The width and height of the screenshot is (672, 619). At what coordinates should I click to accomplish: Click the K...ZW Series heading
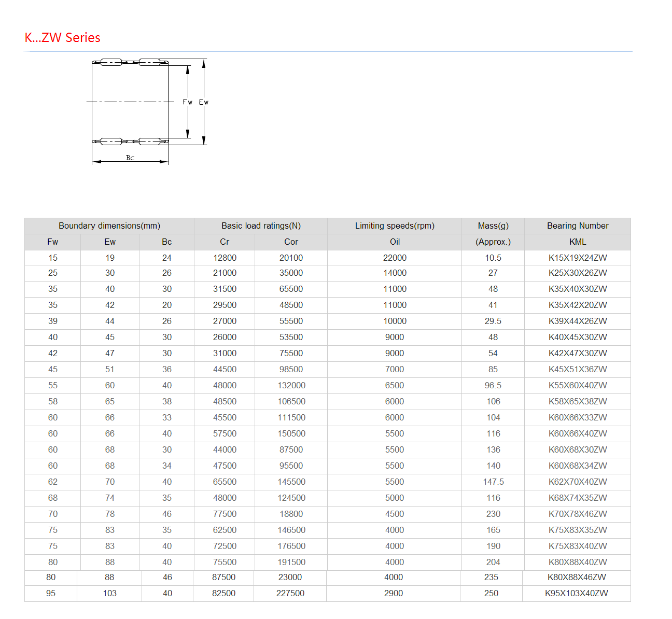click(62, 38)
